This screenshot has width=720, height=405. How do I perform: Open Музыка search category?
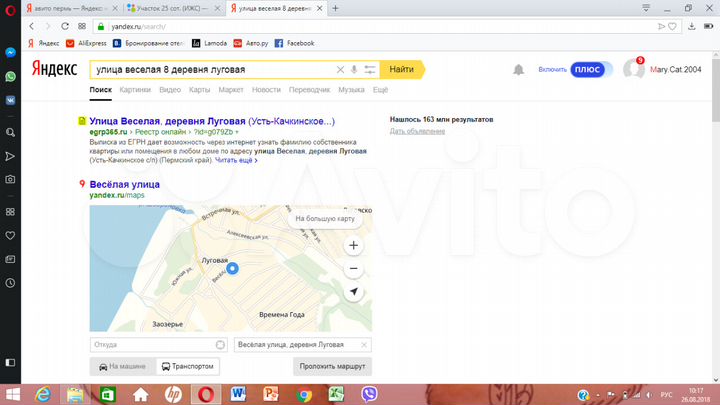coord(351,90)
